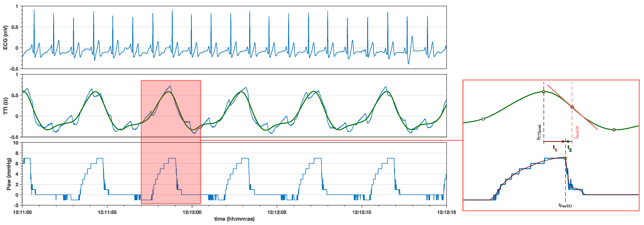Click the time (hh:mm:ss) axis title
The width and height of the screenshot is (644, 225).
[x=234, y=219]
